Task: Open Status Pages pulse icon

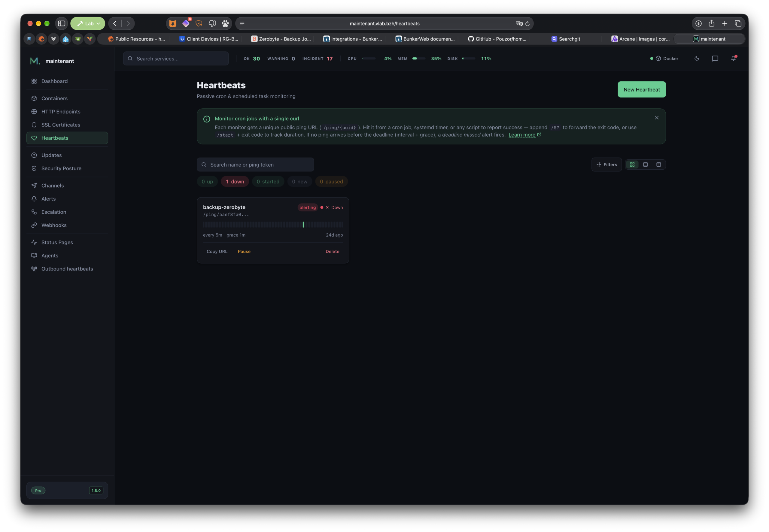Action: (x=34, y=242)
